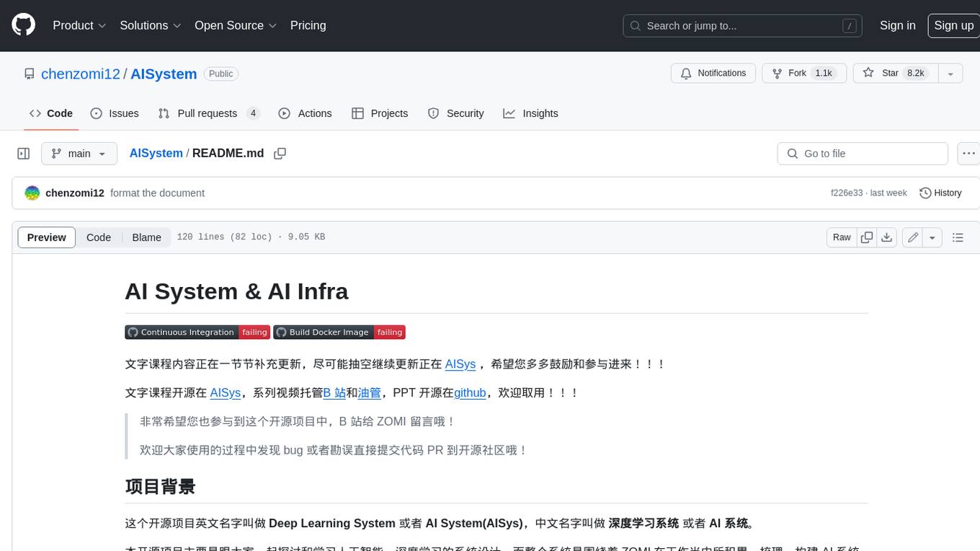Open the Projects tab

click(380, 113)
